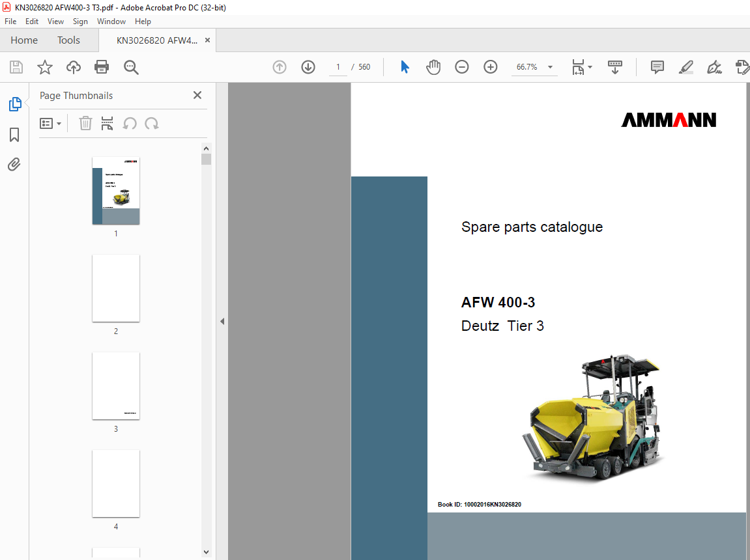The image size is (750, 560).
Task: Click the Book ID 10002016KN3026820 text
Action: pos(480,505)
